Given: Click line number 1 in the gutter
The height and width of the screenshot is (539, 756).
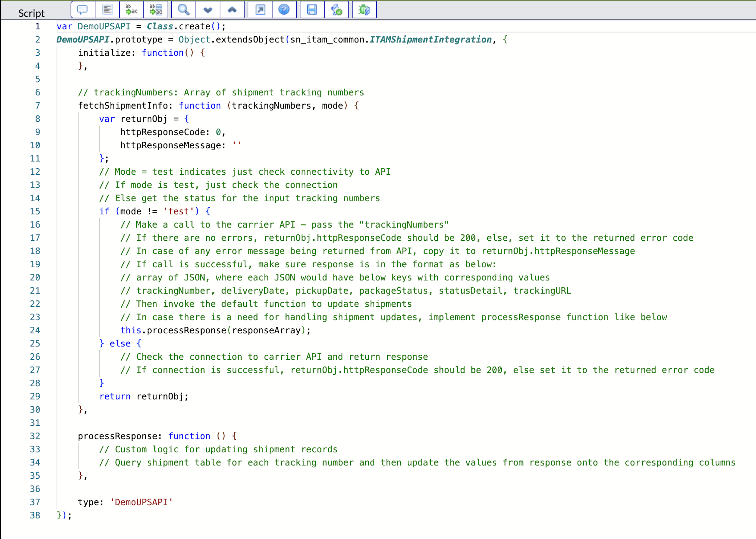Looking at the screenshot, I should pos(38,26).
